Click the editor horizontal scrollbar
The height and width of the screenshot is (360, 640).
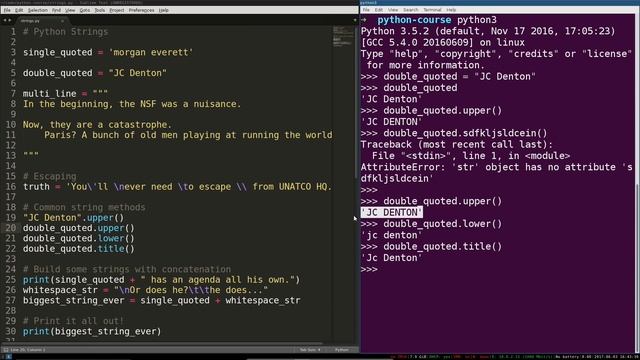163,344
